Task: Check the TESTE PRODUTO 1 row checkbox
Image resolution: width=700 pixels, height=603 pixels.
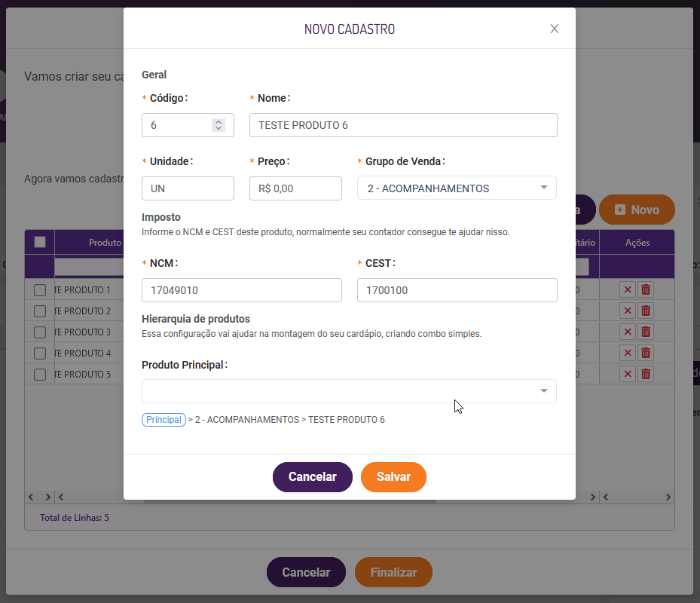Action: pyautogui.click(x=40, y=290)
